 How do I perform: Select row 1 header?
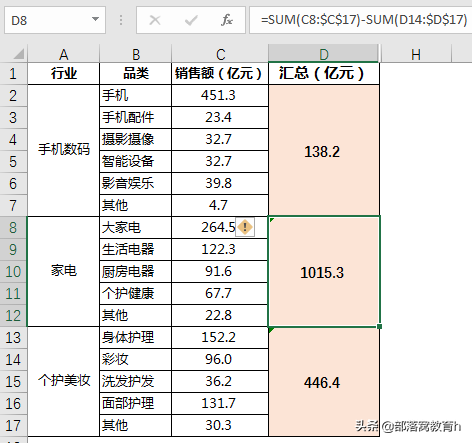coord(13,73)
